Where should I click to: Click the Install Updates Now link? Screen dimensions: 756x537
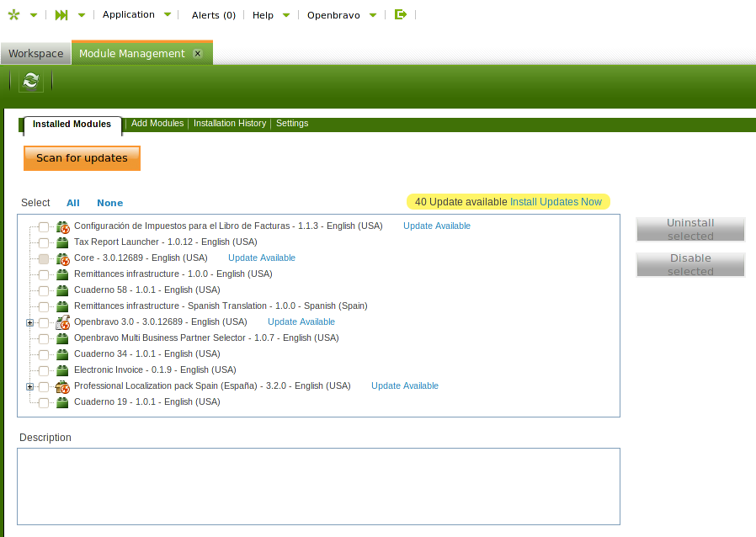tap(556, 202)
